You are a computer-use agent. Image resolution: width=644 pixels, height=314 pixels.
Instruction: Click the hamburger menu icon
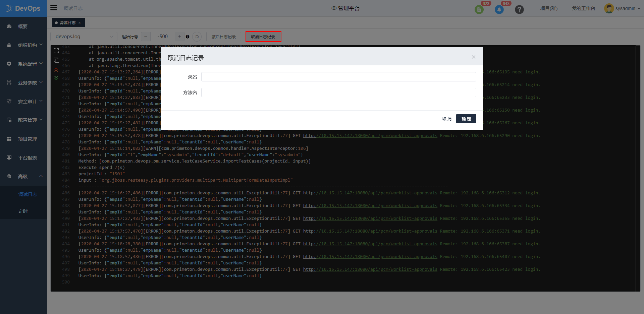[54, 8]
